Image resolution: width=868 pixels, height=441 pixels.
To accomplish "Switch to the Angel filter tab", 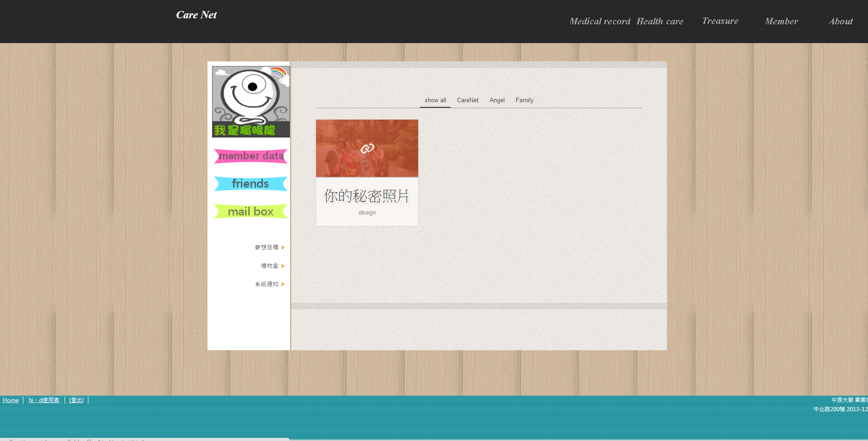I will (497, 100).
